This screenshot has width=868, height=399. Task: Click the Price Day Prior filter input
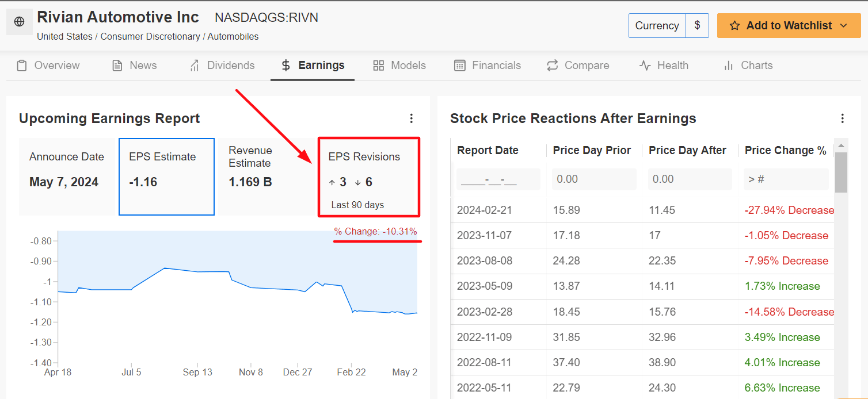point(595,179)
